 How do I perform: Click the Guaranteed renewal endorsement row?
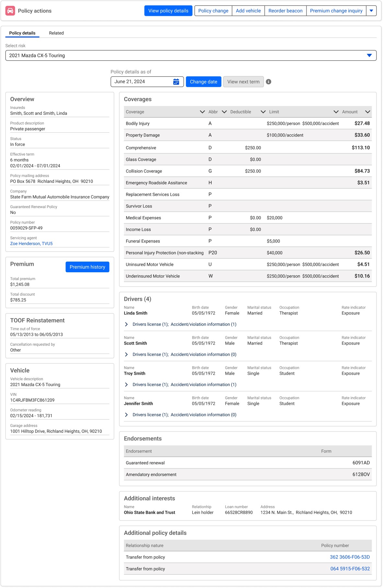tap(248, 463)
